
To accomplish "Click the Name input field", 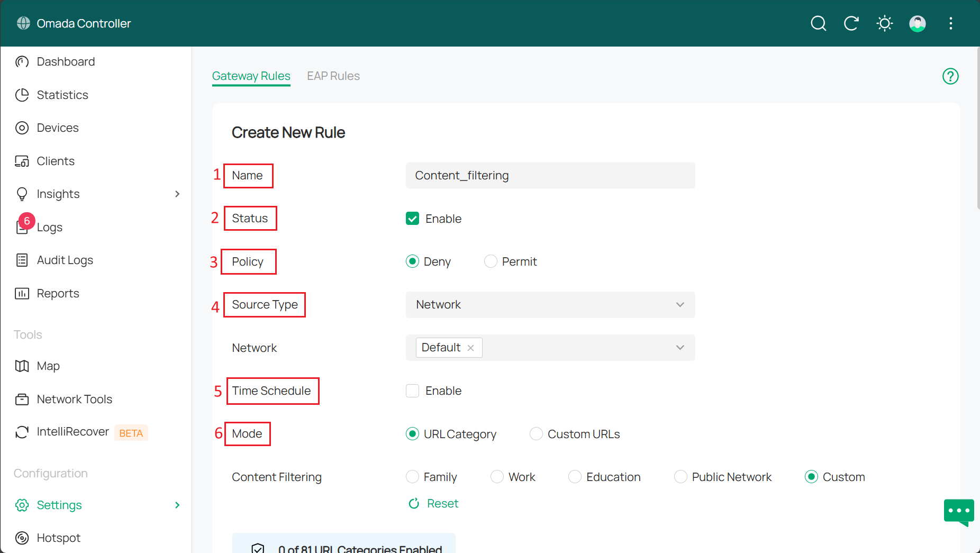I will (550, 175).
